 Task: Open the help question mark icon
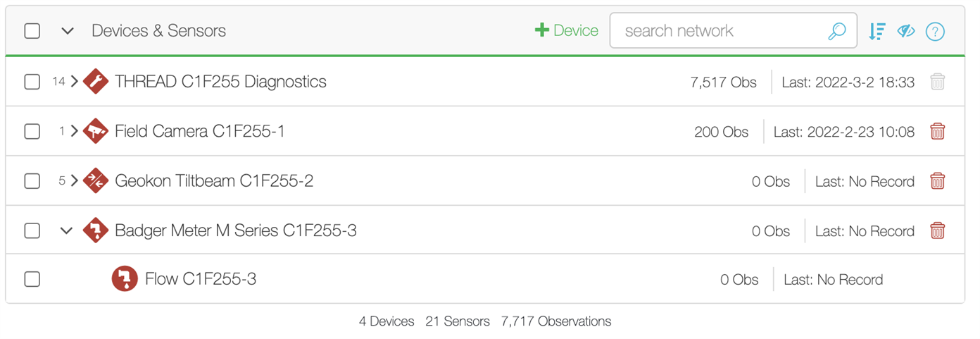pyautogui.click(x=935, y=31)
